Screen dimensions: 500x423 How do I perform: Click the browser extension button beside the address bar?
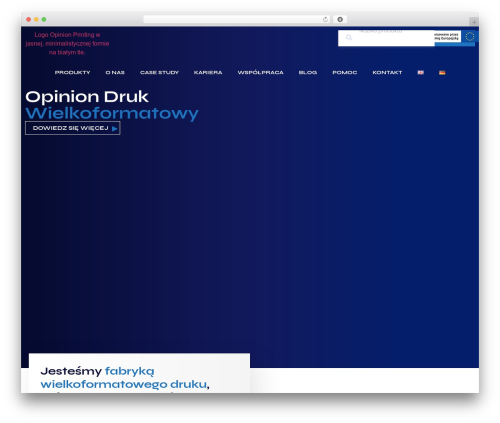click(340, 19)
